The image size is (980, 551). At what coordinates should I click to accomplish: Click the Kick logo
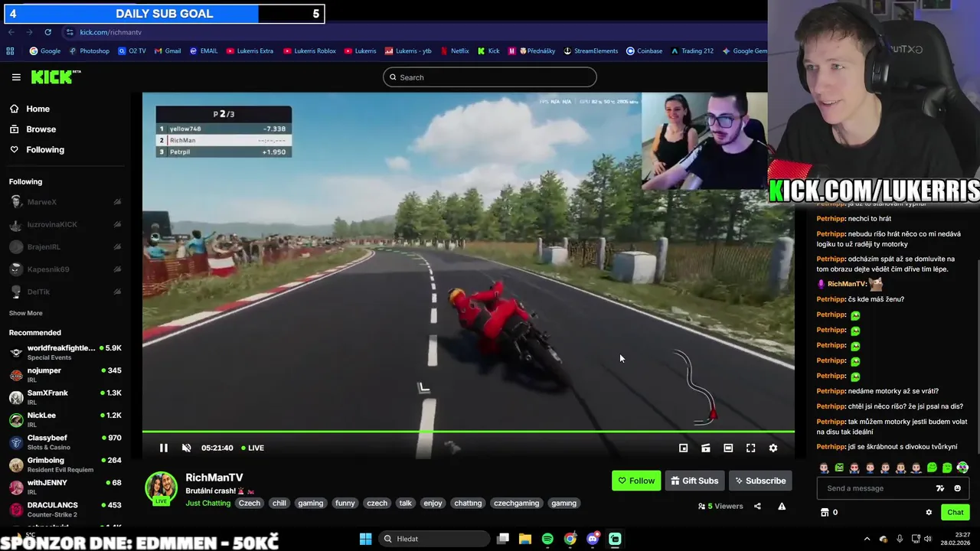pyautogui.click(x=55, y=77)
